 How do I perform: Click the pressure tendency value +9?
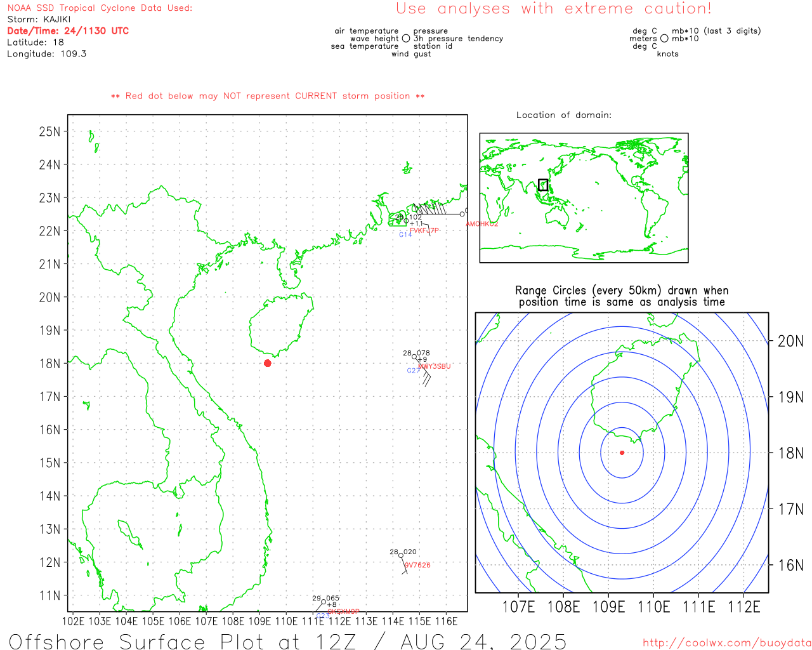pos(422,360)
